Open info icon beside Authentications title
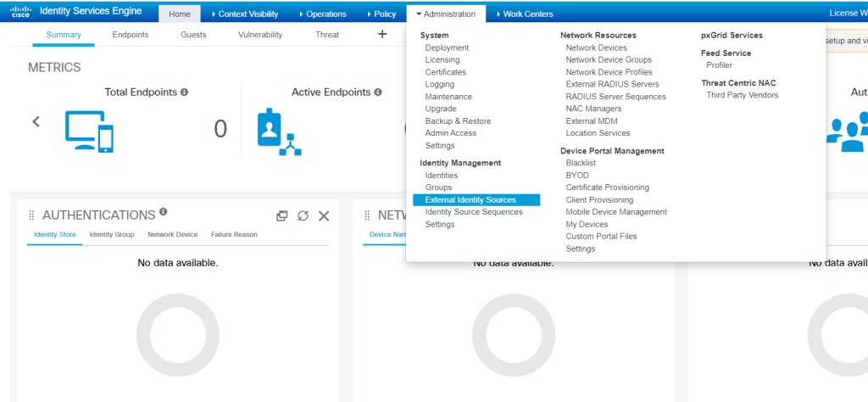Screen dimensions: 868x402 point(164,211)
